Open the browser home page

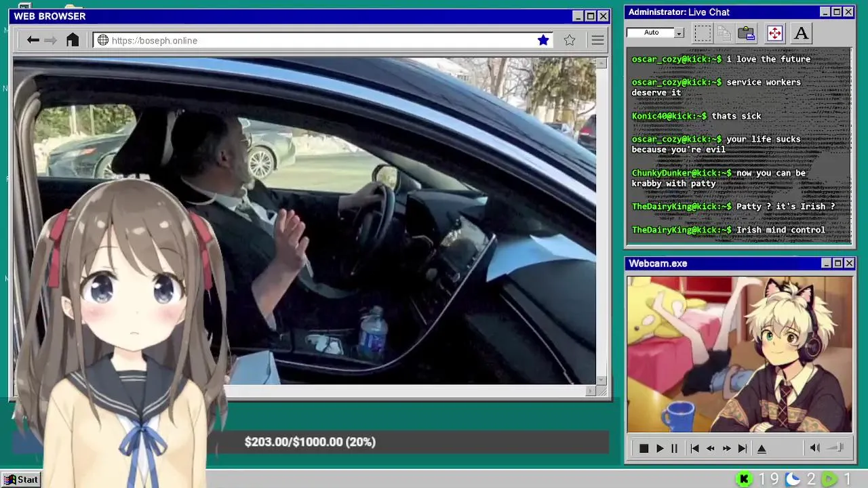[73, 40]
